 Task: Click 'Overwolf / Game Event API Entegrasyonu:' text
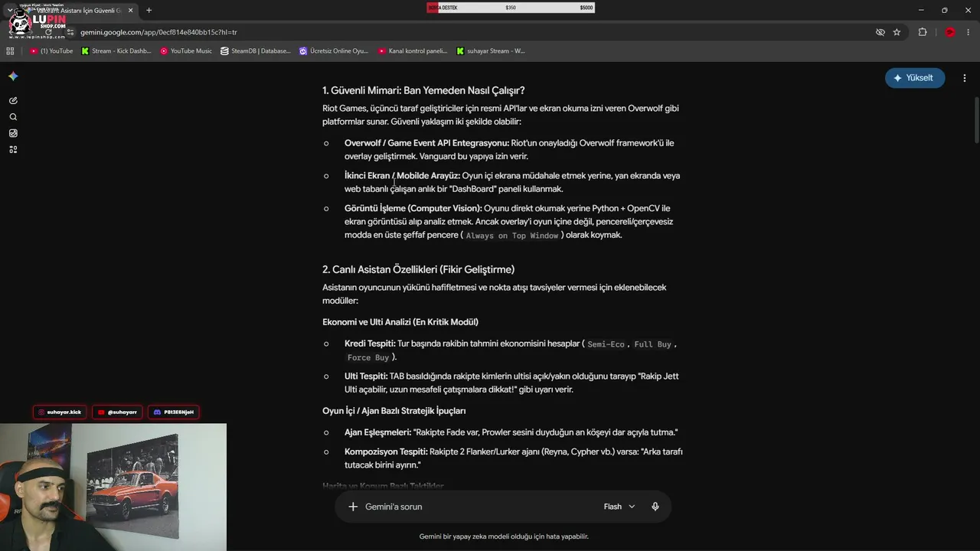click(x=426, y=143)
